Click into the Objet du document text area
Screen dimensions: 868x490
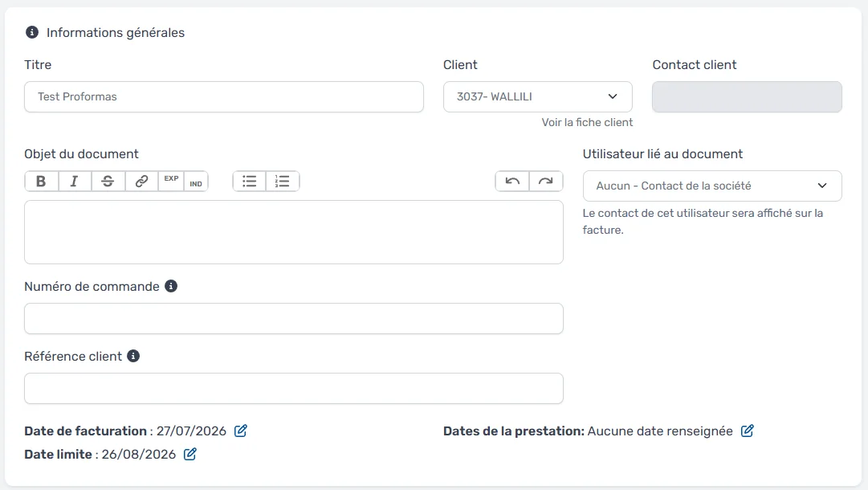click(x=293, y=232)
